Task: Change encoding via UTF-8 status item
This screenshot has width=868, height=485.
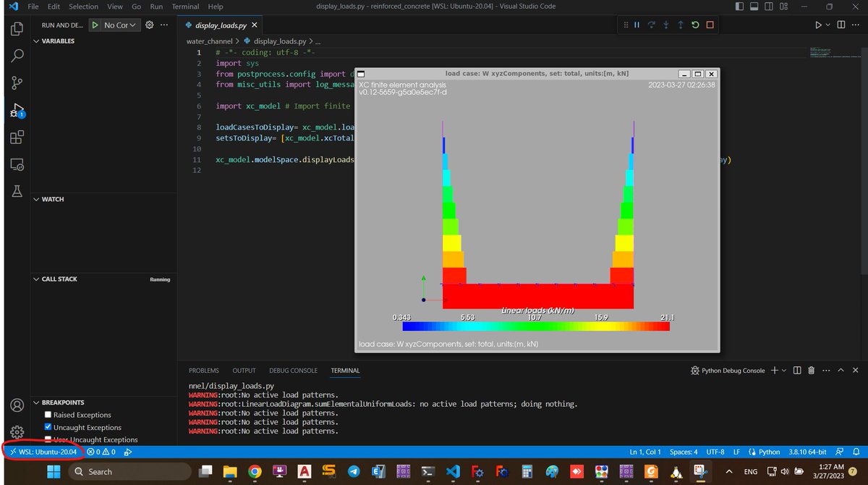Action: [x=716, y=452]
